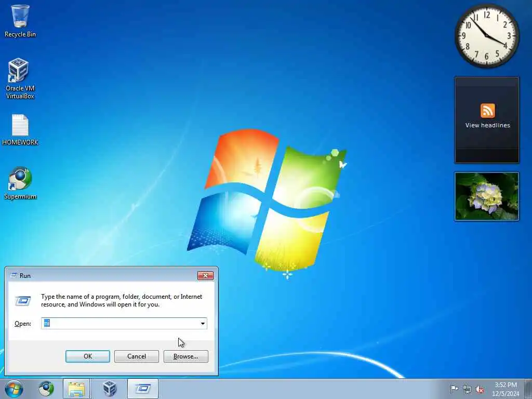Select the Oracle VM VirtualBox shortcut
This screenshot has width=532, height=399.
coord(20,79)
